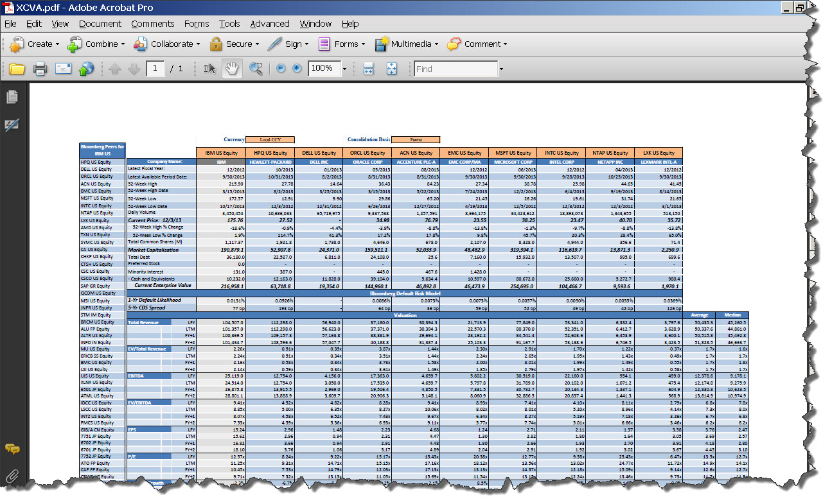Expand the zoom percentage dropdown

[x=345, y=69]
